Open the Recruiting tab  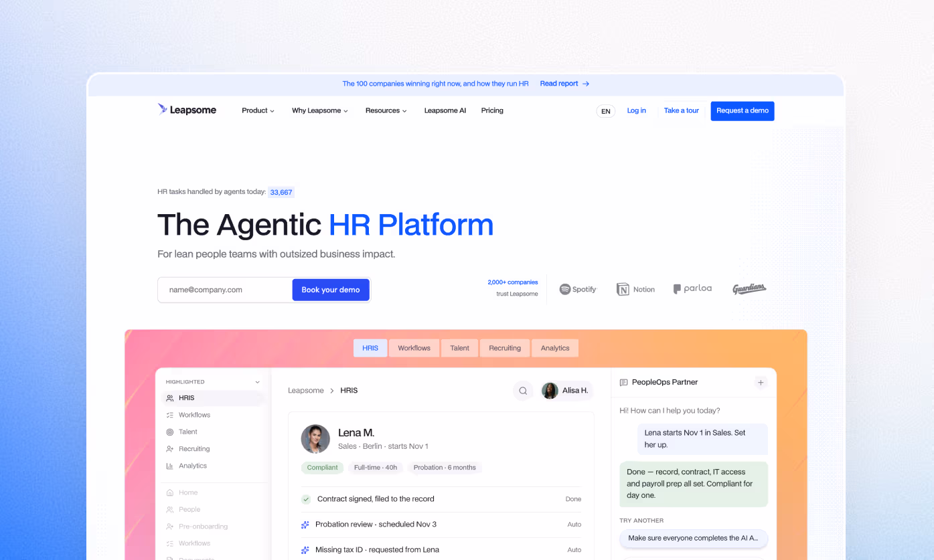[505, 348]
